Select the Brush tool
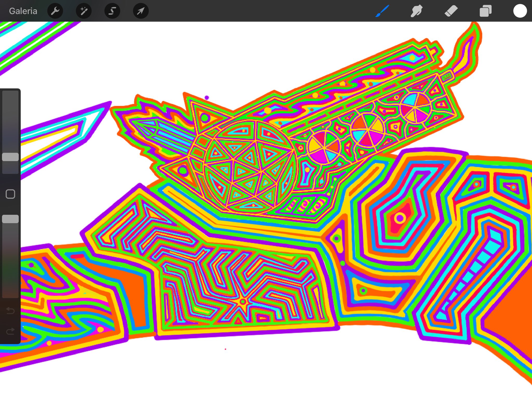 [x=382, y=11]
